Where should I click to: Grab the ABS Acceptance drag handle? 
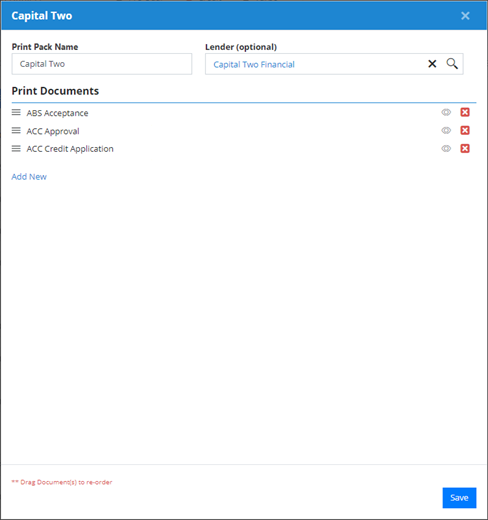[x=16, y=112]
